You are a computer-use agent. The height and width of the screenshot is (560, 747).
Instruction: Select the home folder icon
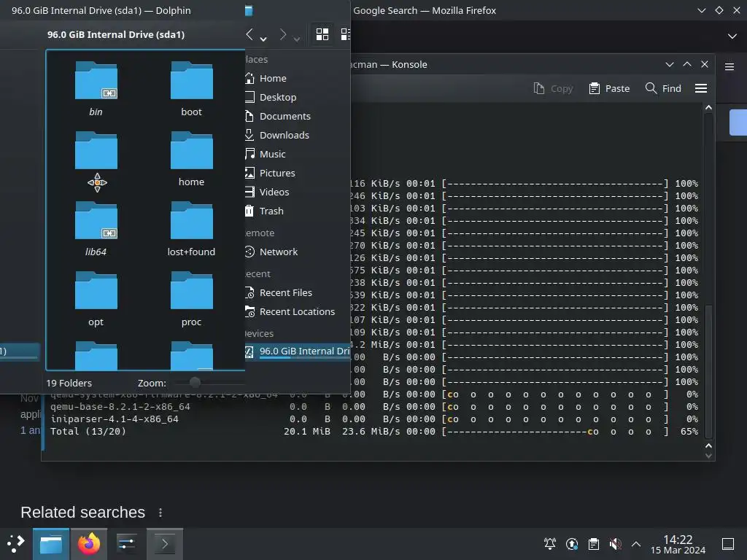(191, 150)
